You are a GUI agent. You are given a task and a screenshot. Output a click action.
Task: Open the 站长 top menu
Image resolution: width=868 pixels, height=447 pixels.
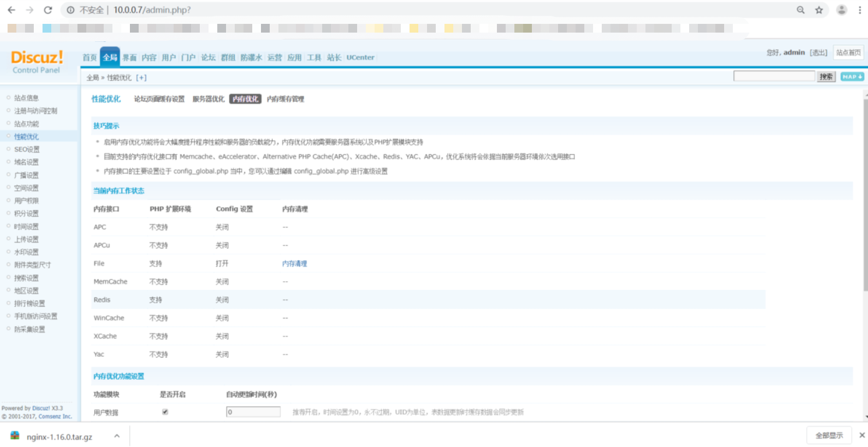coord(334,58)
